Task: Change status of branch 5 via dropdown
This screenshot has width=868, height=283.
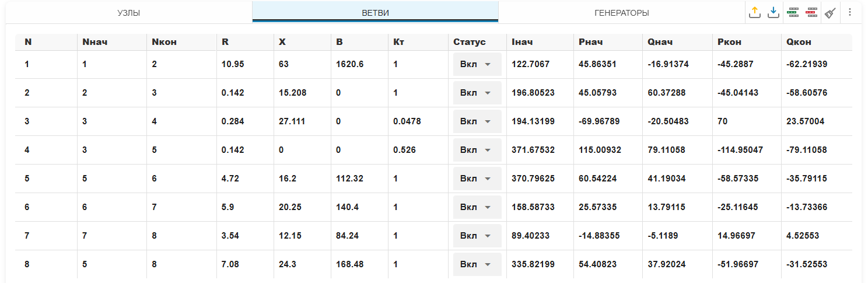Action: [477, 179]
